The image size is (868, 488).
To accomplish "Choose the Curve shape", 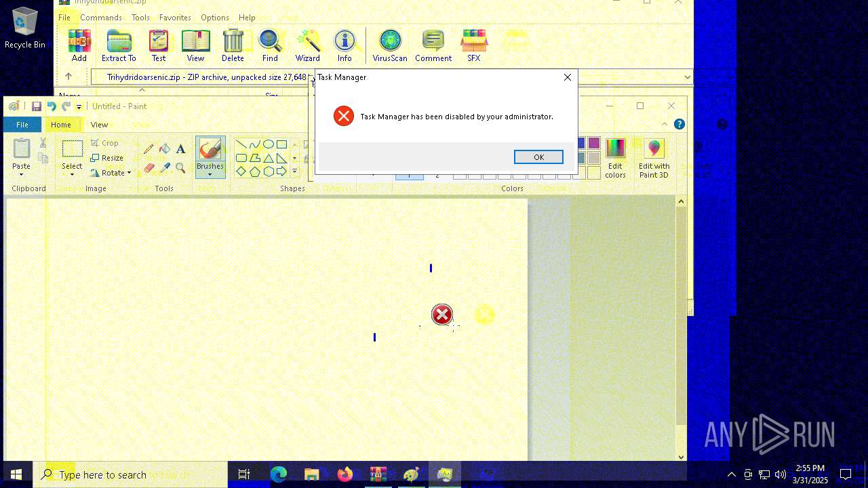I will [254, 144].
